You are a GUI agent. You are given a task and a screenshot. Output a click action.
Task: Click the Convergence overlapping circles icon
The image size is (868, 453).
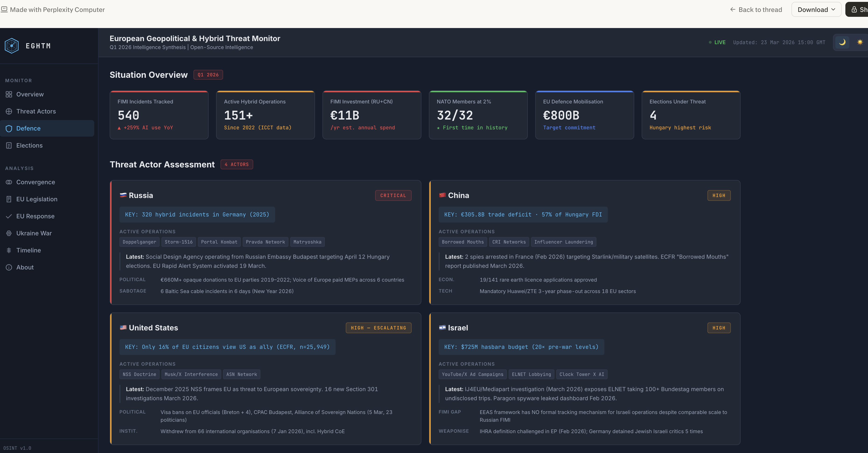9,182
